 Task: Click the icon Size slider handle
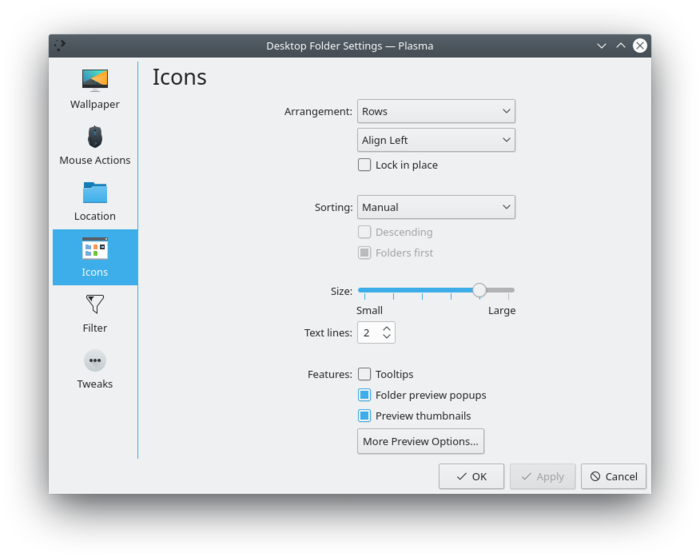pos(480,290)
